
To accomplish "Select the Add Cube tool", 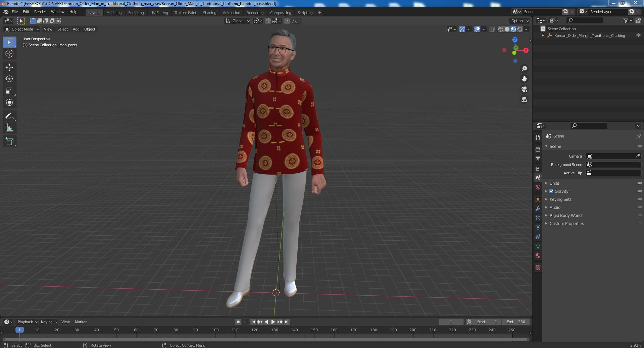I will [x=9, y=141].
